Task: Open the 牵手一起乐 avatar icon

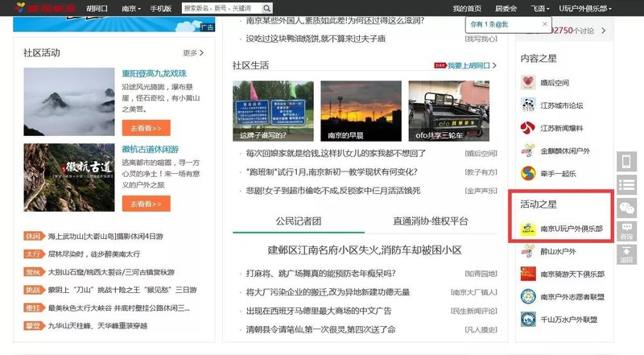Action: 528,173
